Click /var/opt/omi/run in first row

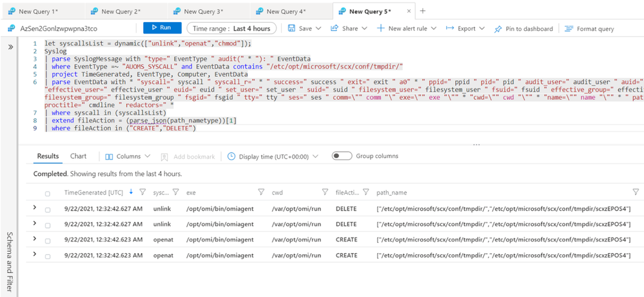pyautogui.click(x=296, y=209)
